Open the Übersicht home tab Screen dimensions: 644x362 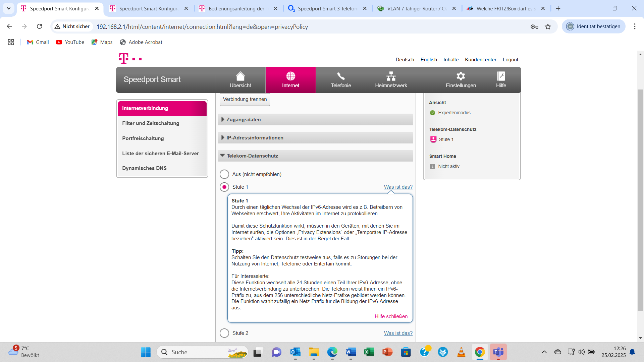point(240,80)
